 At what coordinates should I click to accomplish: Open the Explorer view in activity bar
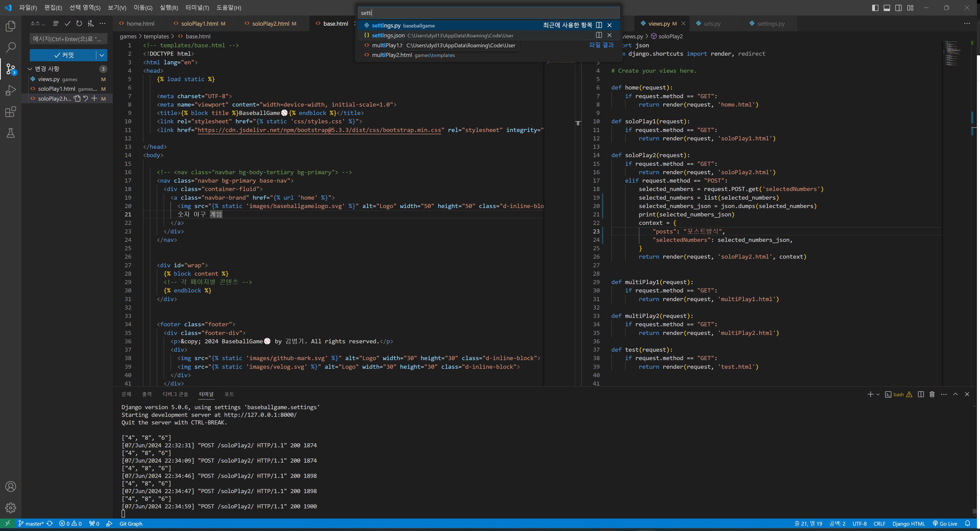pos(11,26)
